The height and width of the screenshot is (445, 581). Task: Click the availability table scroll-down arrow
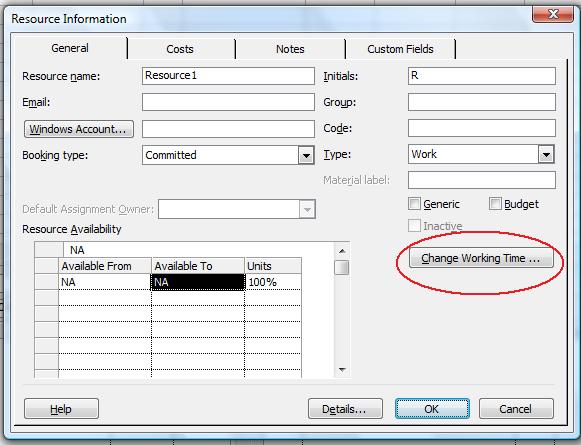[342, 369]
